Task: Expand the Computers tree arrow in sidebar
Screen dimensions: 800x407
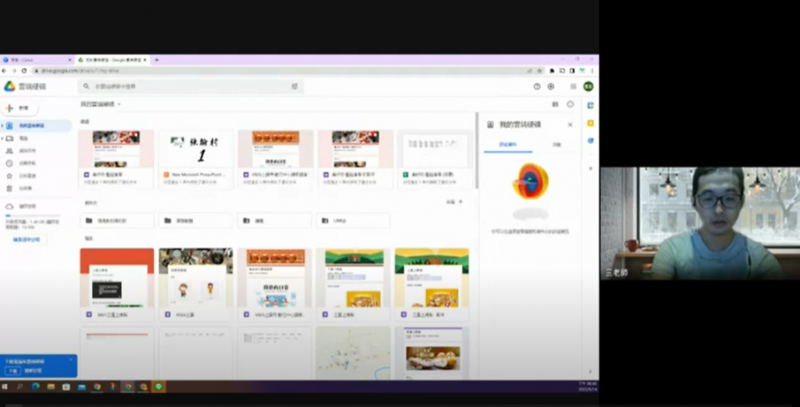Action: tap(4, 138)
